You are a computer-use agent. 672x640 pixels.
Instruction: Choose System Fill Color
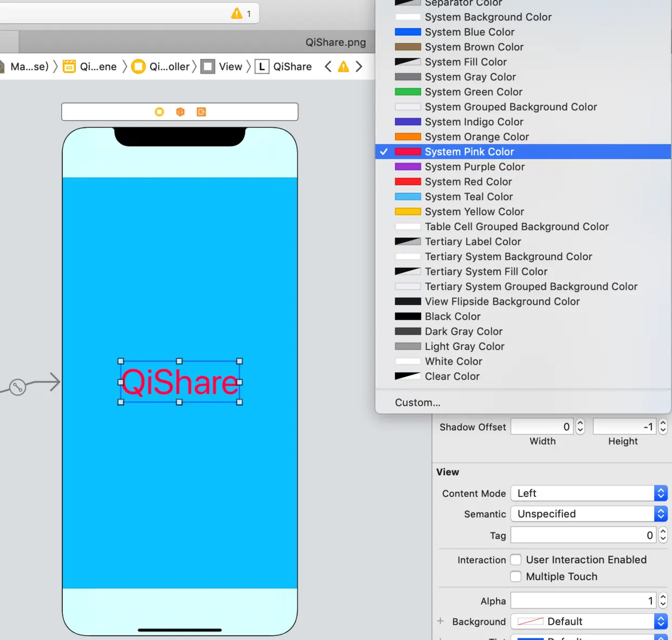[524, 62]
